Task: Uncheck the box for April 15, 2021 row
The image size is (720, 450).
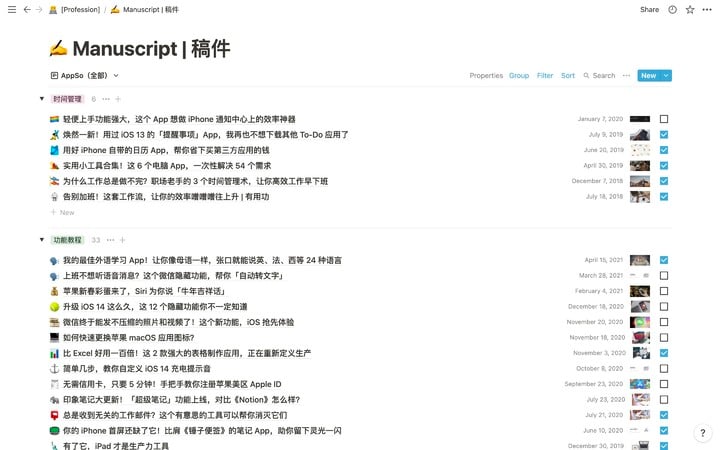Action: tap(664, 260)
